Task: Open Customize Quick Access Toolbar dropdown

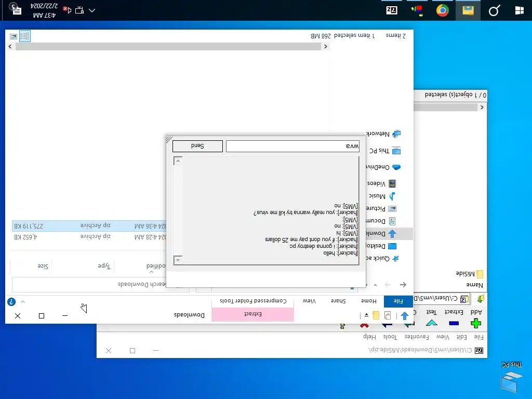Action: coord(366,315)
